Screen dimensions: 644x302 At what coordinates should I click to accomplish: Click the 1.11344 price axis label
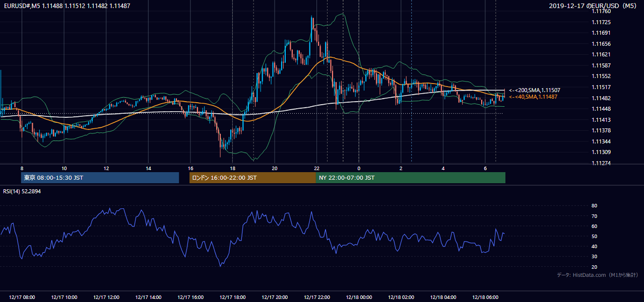(x=601, y=141)
